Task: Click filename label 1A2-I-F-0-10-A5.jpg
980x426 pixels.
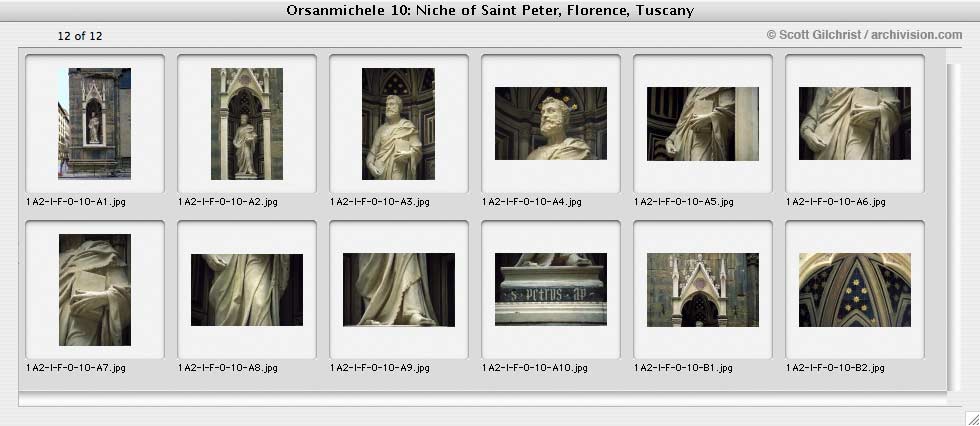Action: pyautogui.click(x=683, y=202)
